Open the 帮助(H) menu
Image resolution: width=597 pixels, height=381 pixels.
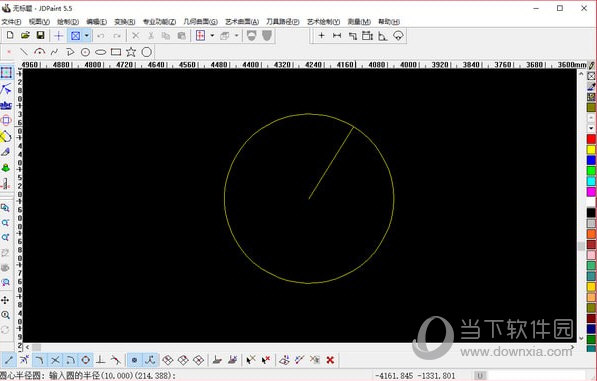(389, 22)
